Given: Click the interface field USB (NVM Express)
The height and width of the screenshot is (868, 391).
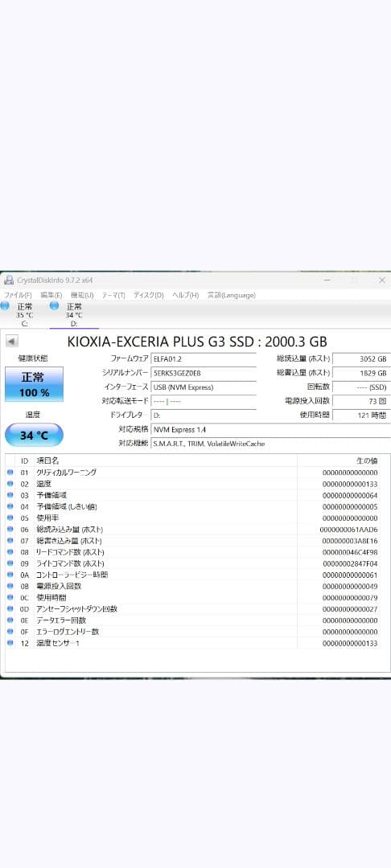Looking at the screenshot, I should (x=204, y=387).
